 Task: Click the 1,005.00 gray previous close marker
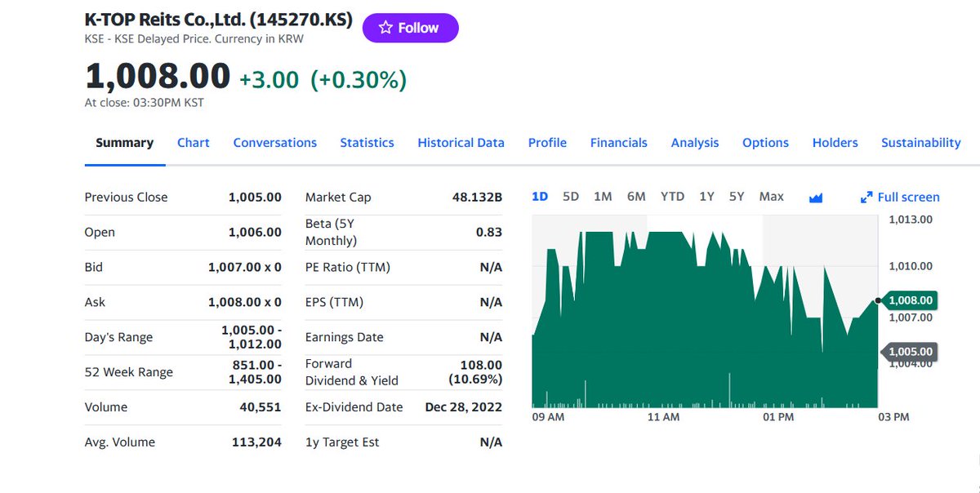click(x=909, y=352)
